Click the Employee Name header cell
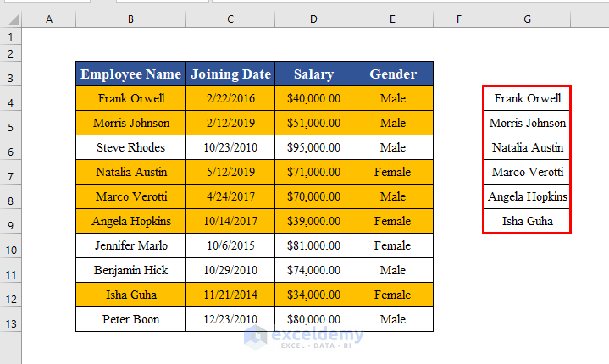The image size is (609, 364). pyautogui.click(x=131, y=74)
